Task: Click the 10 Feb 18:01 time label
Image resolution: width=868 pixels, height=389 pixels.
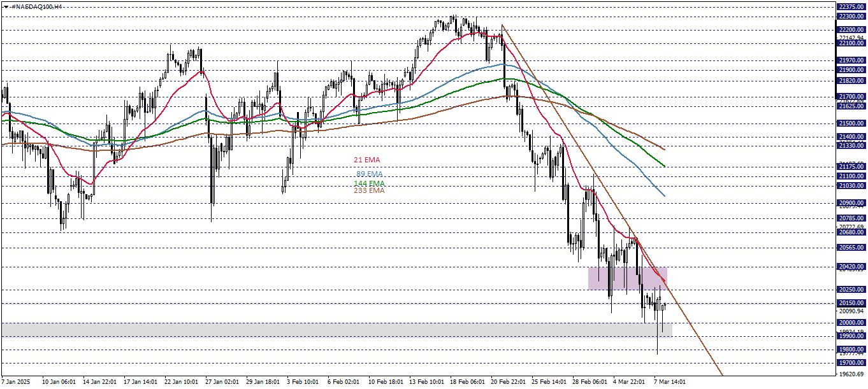Action: point(386,382)
